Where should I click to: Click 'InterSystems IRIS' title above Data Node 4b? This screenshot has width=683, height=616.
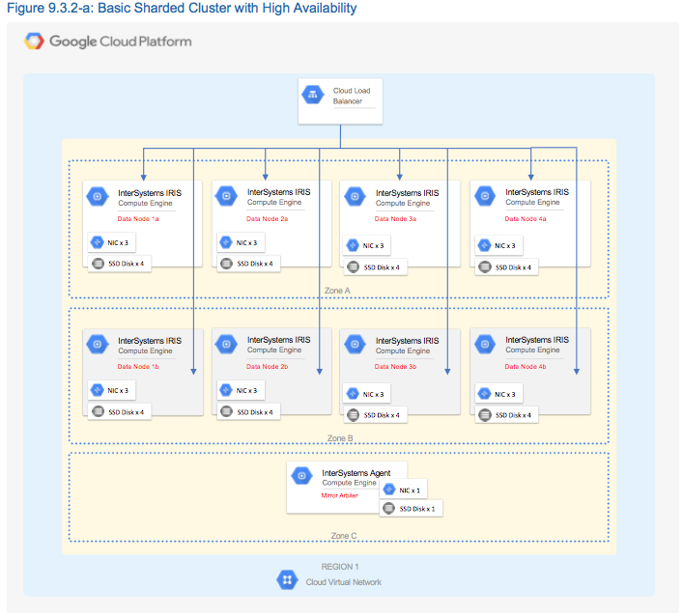tap(537, 340)
